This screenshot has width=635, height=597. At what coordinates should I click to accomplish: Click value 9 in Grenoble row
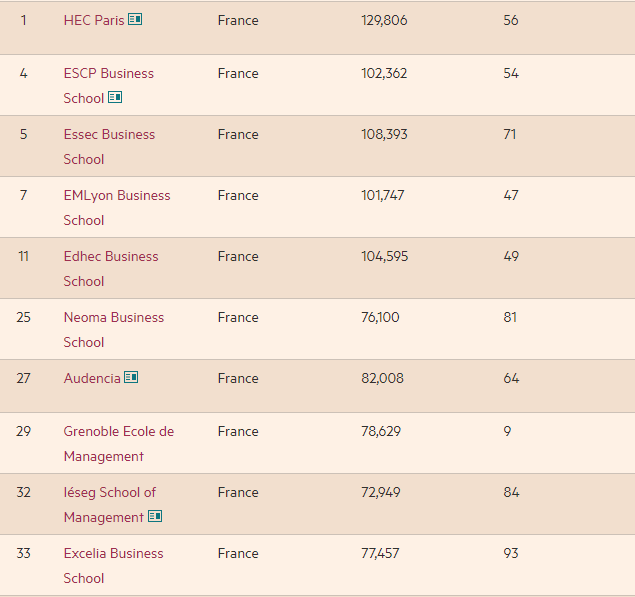click(x=507, y=431)
